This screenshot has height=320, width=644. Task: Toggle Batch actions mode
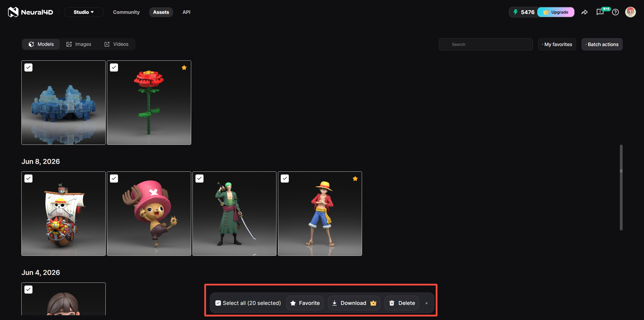(x=602, y=44)
